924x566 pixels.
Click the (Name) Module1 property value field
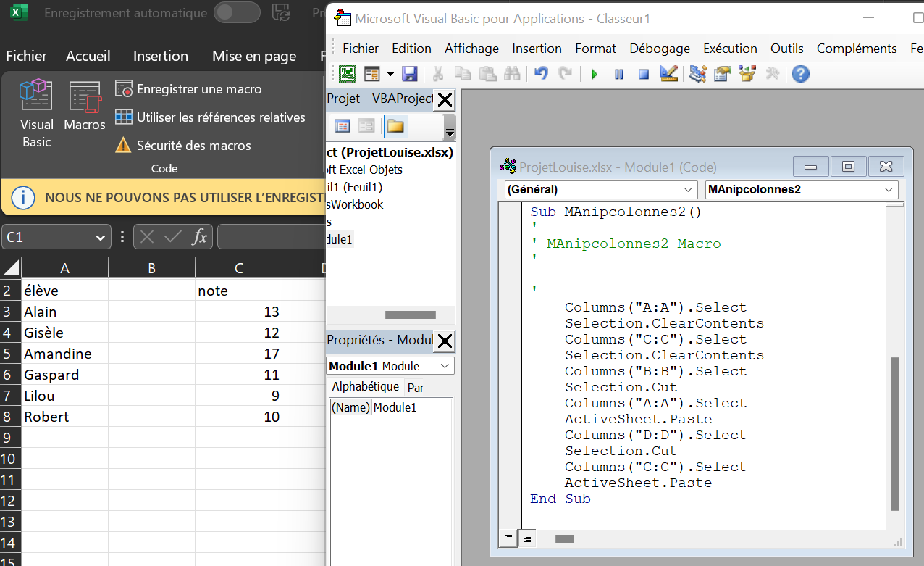412,407
